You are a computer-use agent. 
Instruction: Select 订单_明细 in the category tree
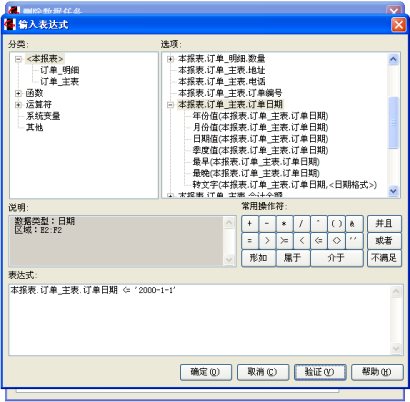60,70
